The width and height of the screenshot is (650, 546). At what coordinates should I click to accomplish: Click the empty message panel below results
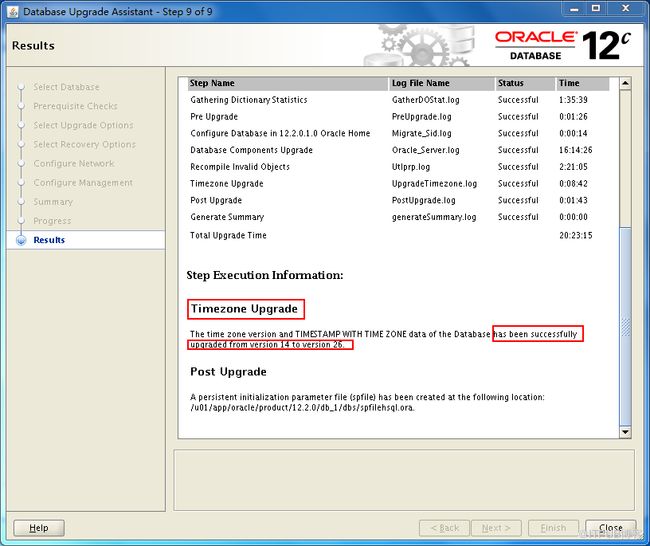[404, 480]
